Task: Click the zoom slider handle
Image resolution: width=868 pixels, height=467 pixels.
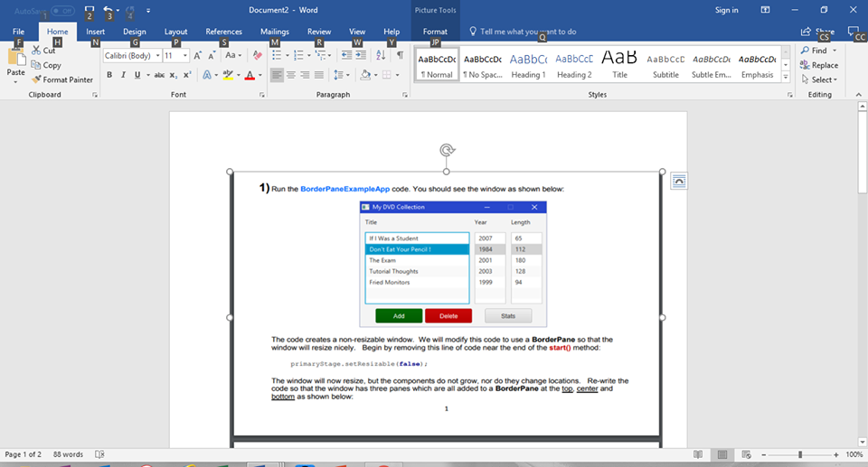Action: tap(800, 454)
